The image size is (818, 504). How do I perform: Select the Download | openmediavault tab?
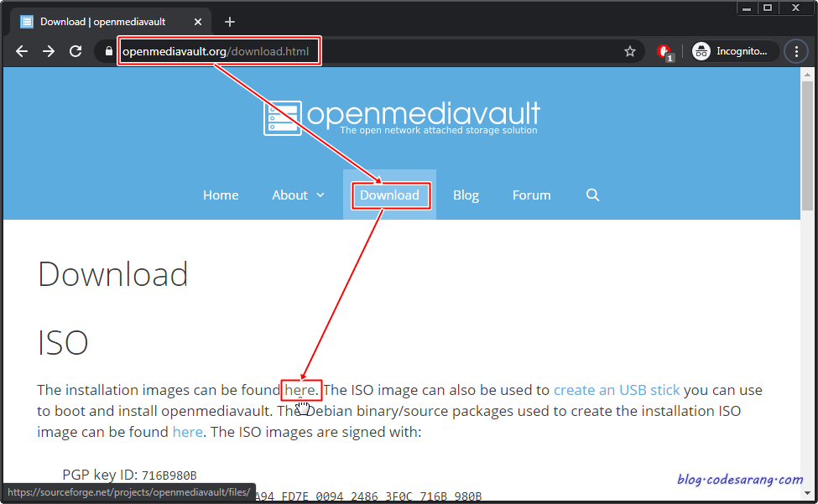tap(110, 22)
